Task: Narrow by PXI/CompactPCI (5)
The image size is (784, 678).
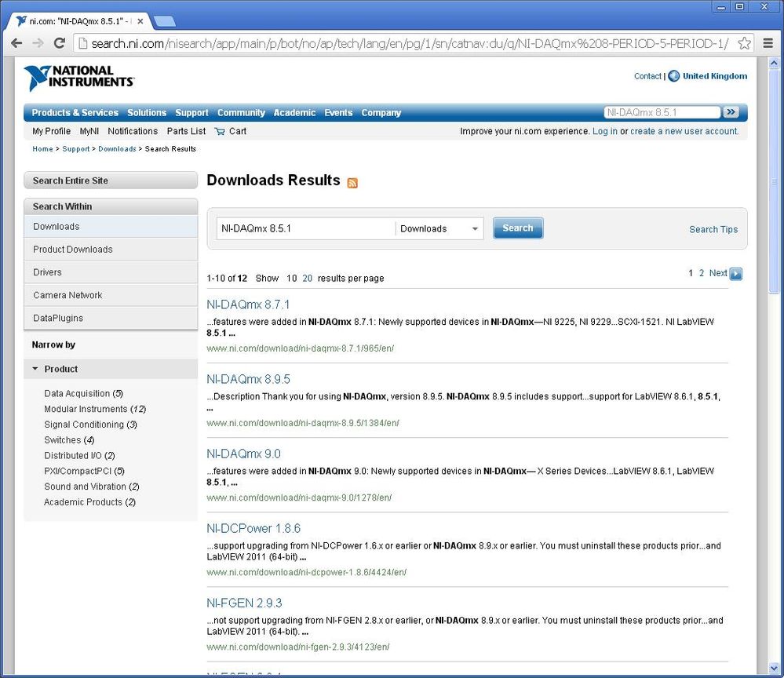Action: (84, 471)
